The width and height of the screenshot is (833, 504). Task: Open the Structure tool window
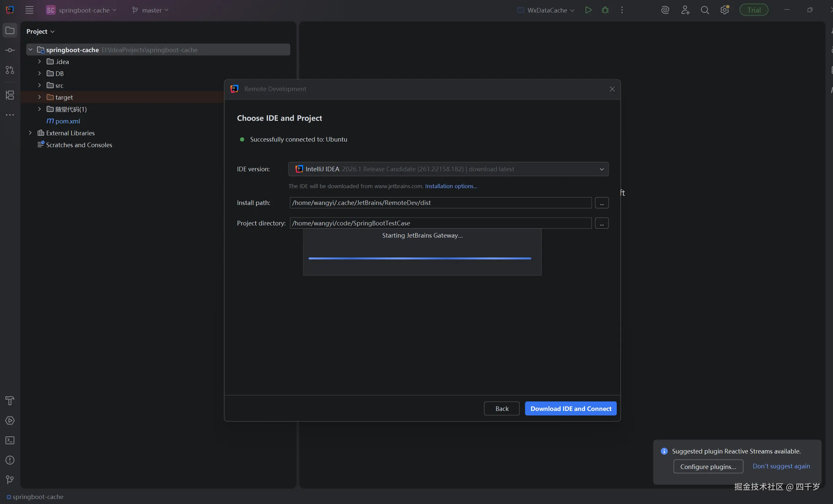(x=10, y=95)
